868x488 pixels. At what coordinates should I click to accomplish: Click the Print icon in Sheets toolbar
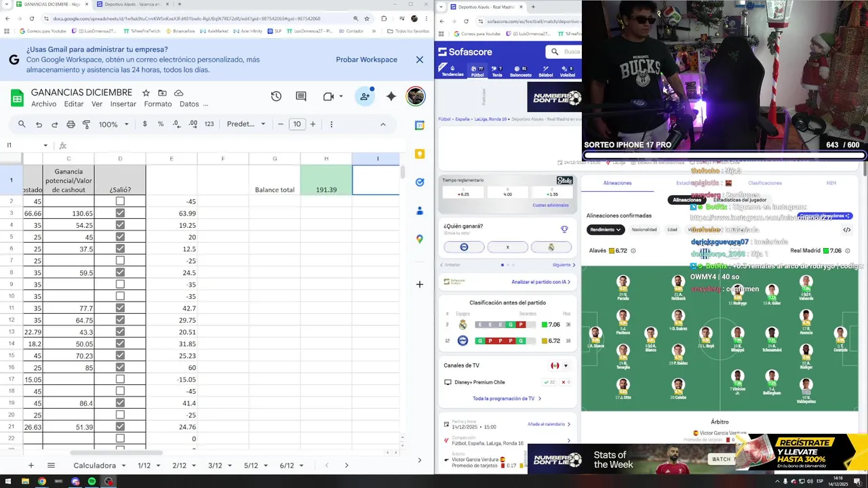click(x=71, y=124)
